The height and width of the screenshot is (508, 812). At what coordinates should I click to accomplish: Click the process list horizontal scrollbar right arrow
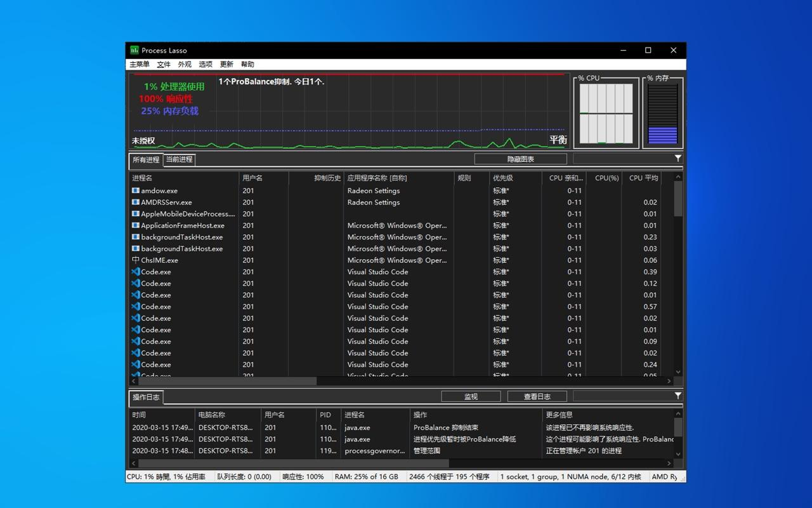(669, 381)
